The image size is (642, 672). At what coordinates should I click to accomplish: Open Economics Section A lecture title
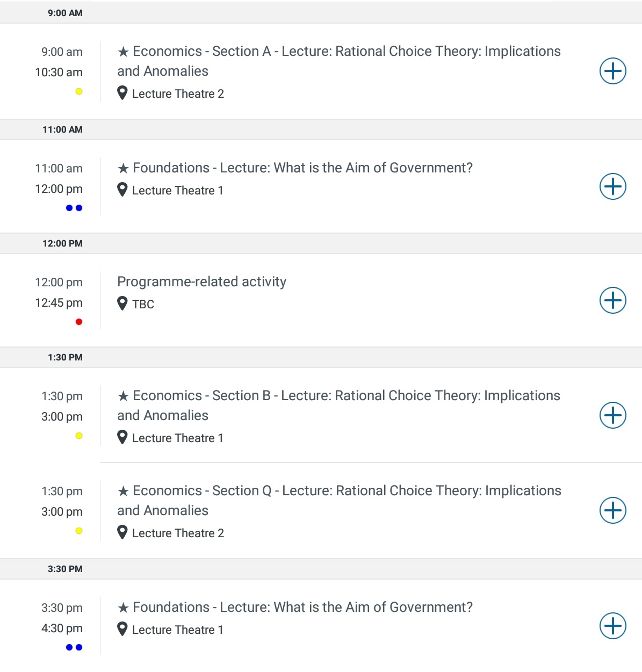[x=339, y=61]
